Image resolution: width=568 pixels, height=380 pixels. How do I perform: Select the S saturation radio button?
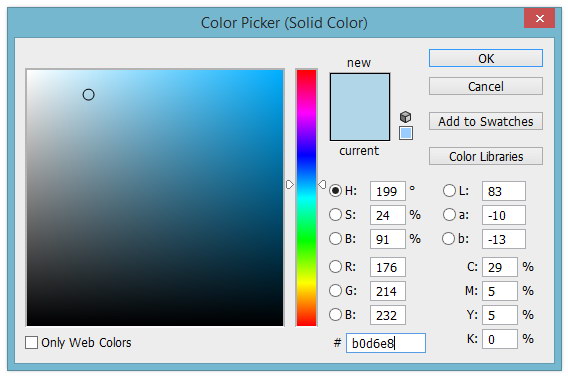[x=335, y=214]
